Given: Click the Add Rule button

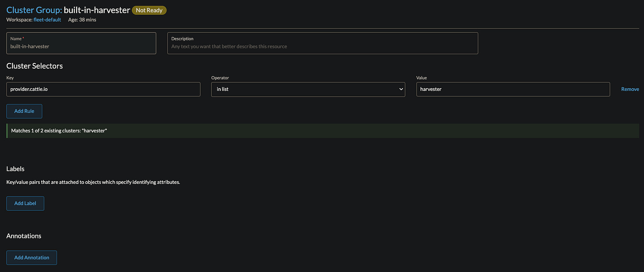Looking at the screenshot, I should click(x=24, y=111).
